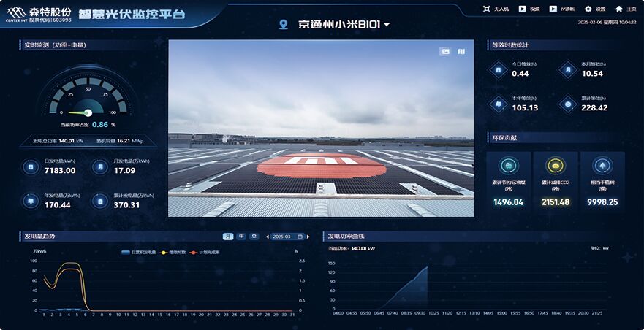Open the 无人机 drone view icon
This screenshot has height=330, width=644.
pyautogui.click(x=487, y=9)
